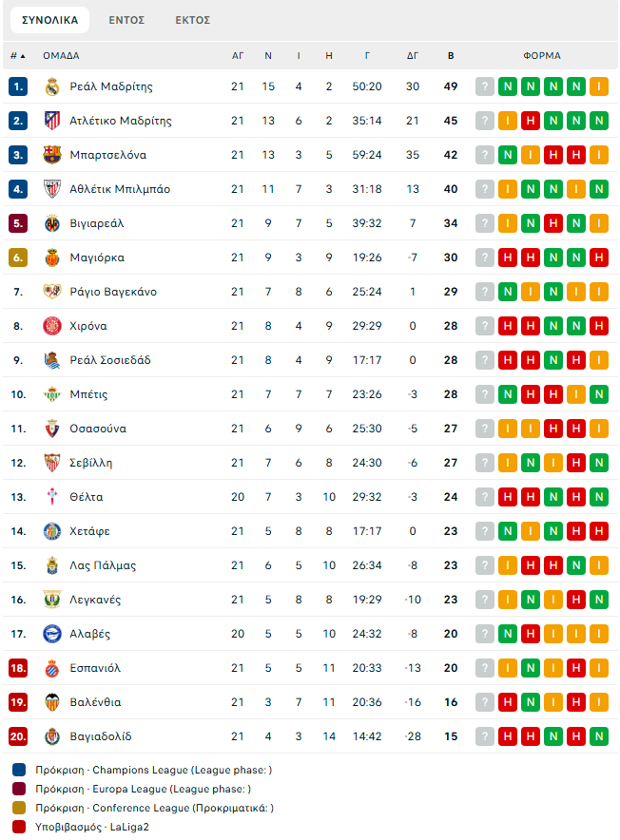Viewport: 620px width, 840px height.
Task: Click the Real Madrid club crest
Action: [52, 86]
